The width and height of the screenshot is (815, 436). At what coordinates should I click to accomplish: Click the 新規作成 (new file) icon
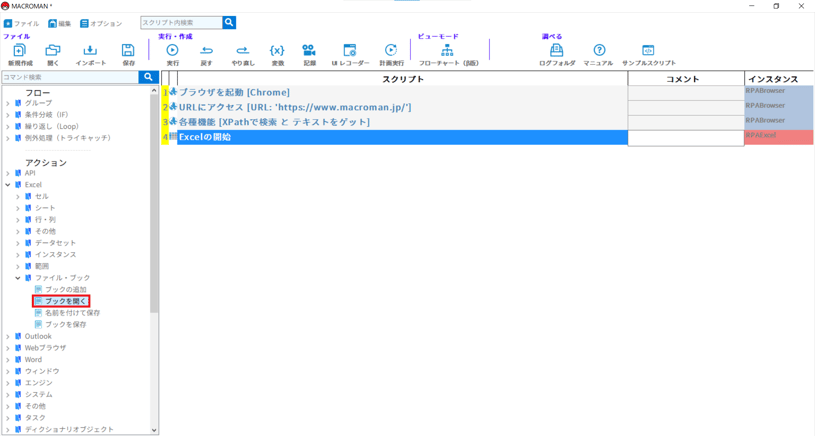(x=19, y=52)
